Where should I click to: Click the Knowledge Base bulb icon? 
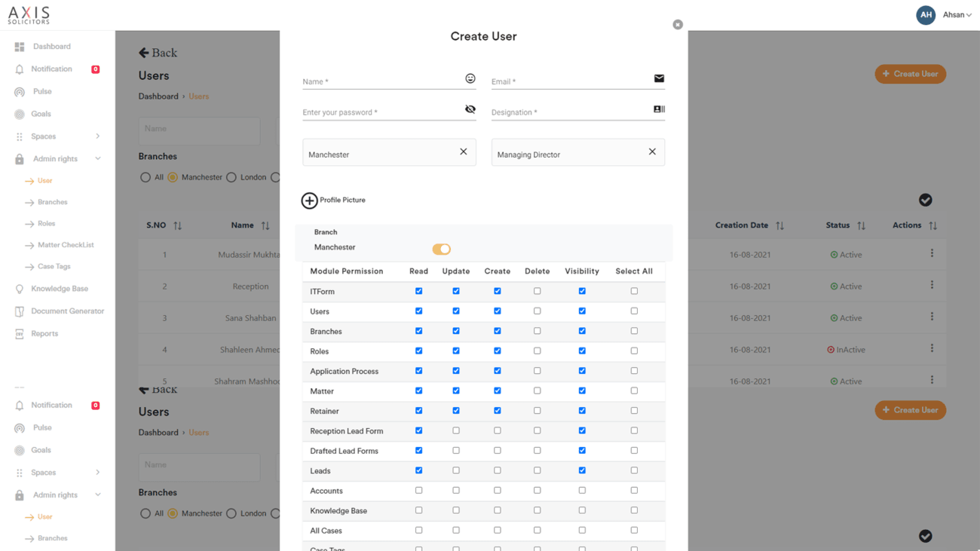20,289
